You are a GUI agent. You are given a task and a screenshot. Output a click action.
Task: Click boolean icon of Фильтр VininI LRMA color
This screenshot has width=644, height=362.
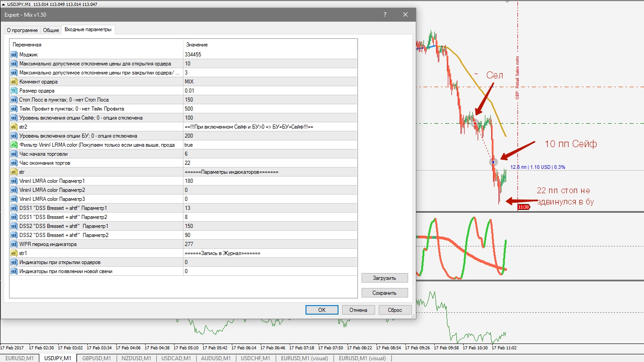[14, 145]
